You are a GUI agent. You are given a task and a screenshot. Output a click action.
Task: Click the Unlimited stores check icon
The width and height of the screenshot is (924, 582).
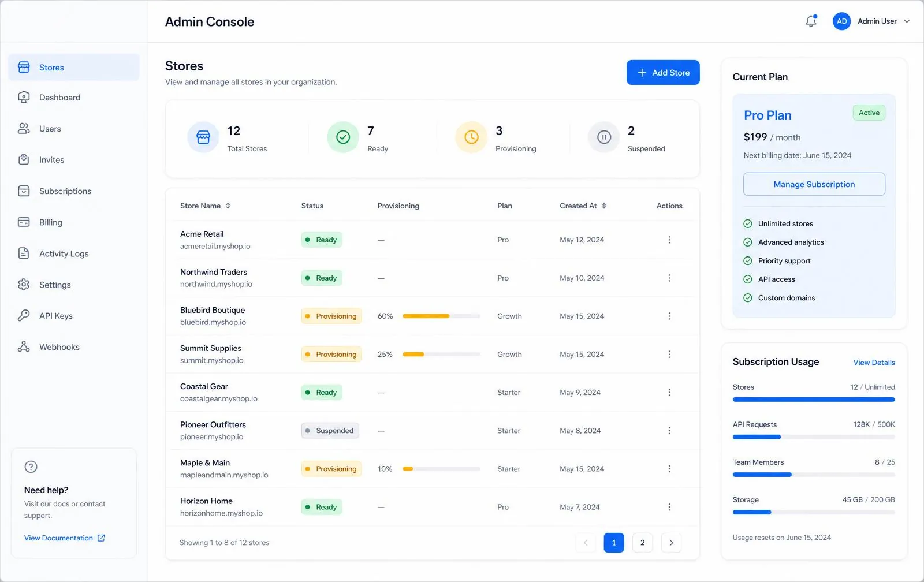click(747, 223)
